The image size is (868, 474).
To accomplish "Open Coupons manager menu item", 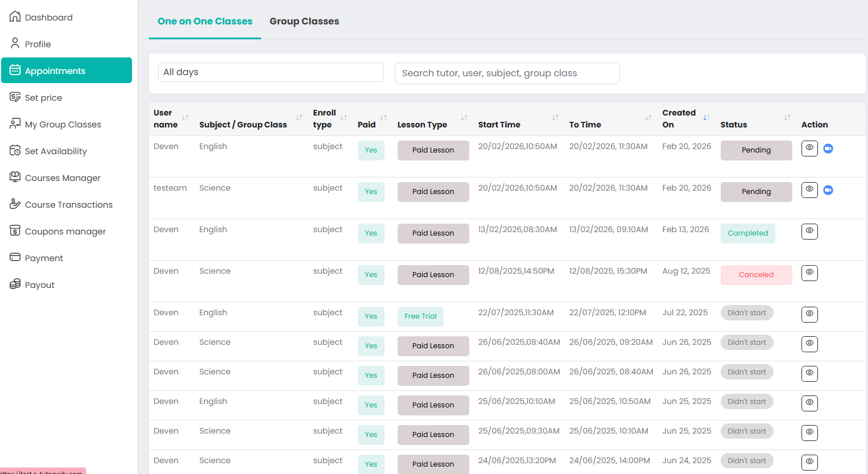I will tap(67, 231).
